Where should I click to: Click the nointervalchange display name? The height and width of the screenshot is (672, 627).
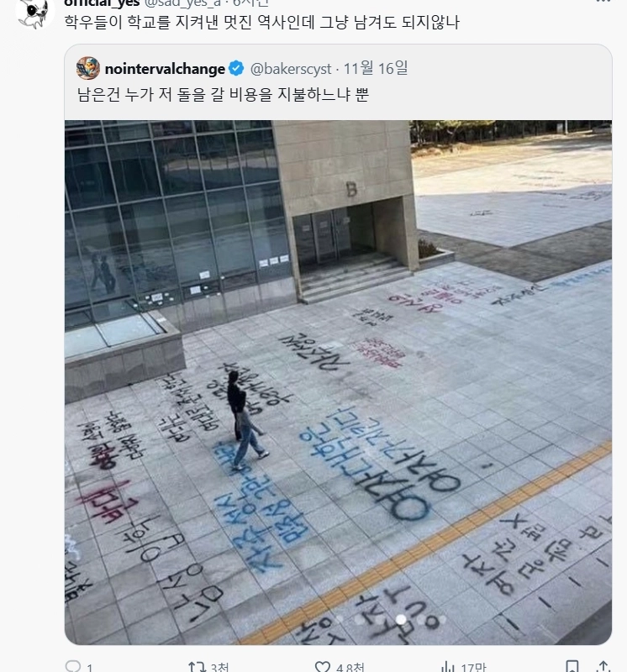[x=165, y=69]
